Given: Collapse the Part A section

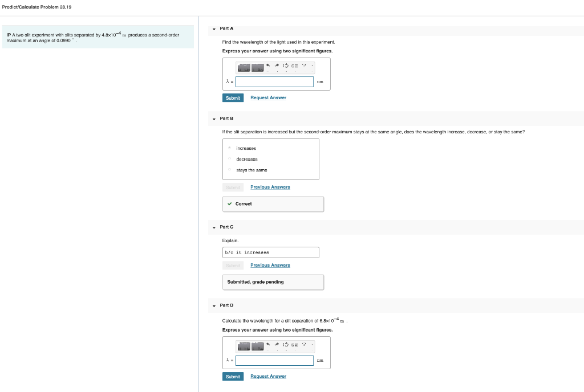Looking at the screenshot, I should 214,28.
